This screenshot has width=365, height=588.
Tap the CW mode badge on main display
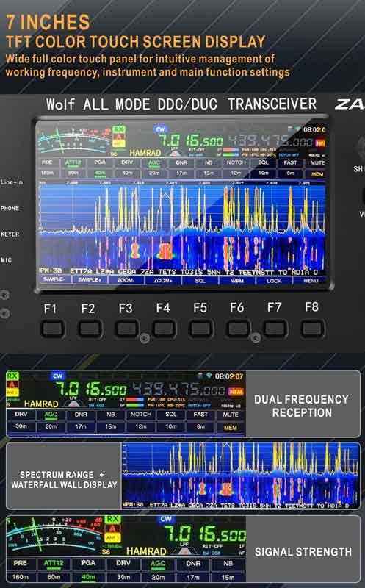160,129
